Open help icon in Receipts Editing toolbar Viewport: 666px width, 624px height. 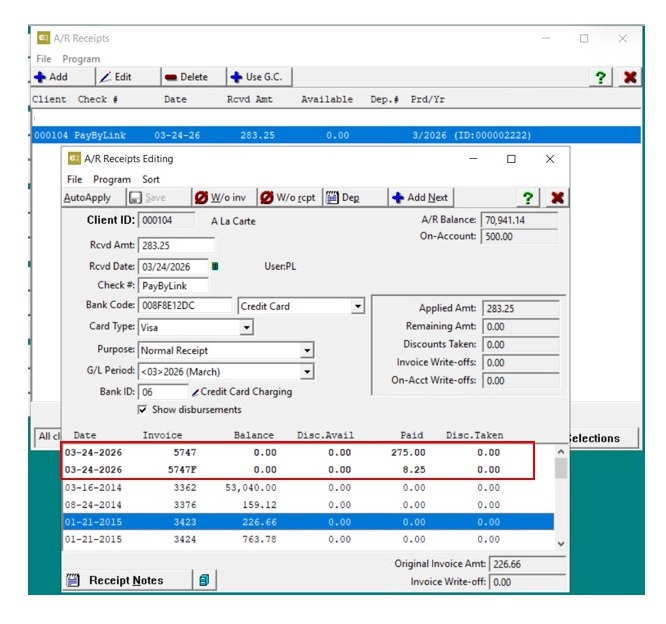528,198
